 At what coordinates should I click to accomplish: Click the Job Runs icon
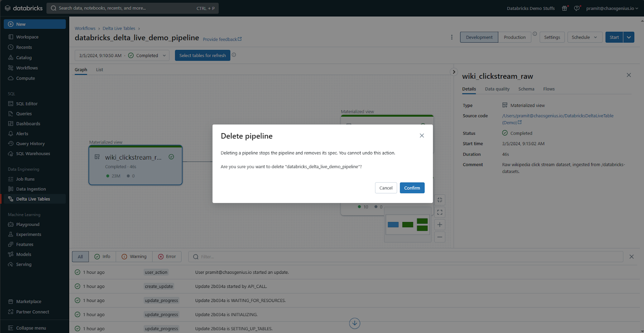click(11, 179)
